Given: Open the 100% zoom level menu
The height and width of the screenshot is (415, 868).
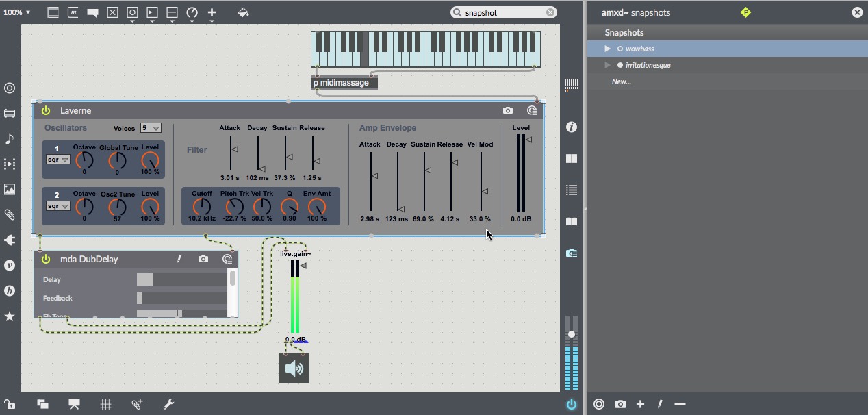Looking at the screenshot, I should 17,12.
